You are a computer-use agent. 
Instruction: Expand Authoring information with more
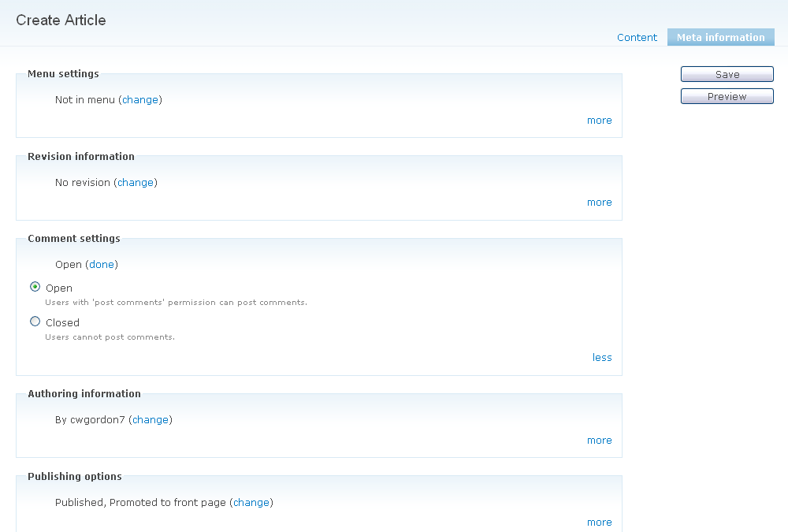(x=600, y=440)
